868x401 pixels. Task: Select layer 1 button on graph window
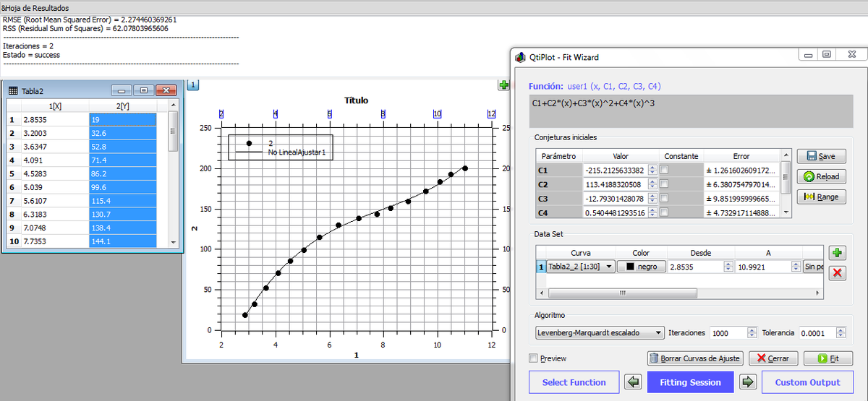point(193,85)
